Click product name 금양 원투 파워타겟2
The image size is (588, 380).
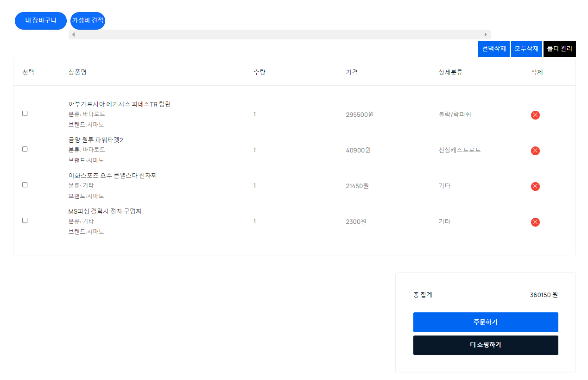click(x=96, y=140)
